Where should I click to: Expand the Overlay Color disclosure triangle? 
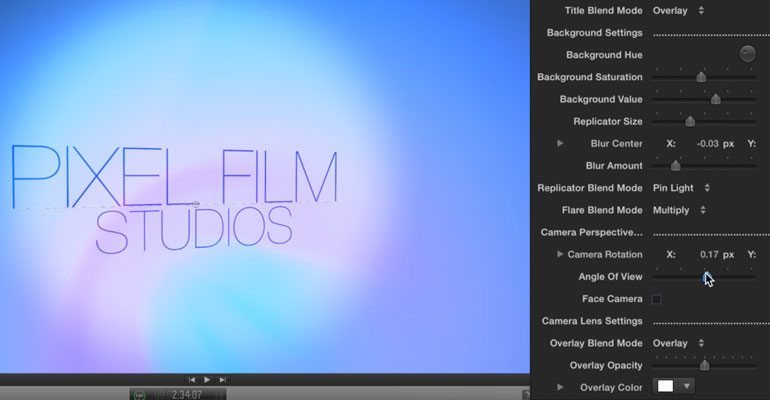point(560,387)
